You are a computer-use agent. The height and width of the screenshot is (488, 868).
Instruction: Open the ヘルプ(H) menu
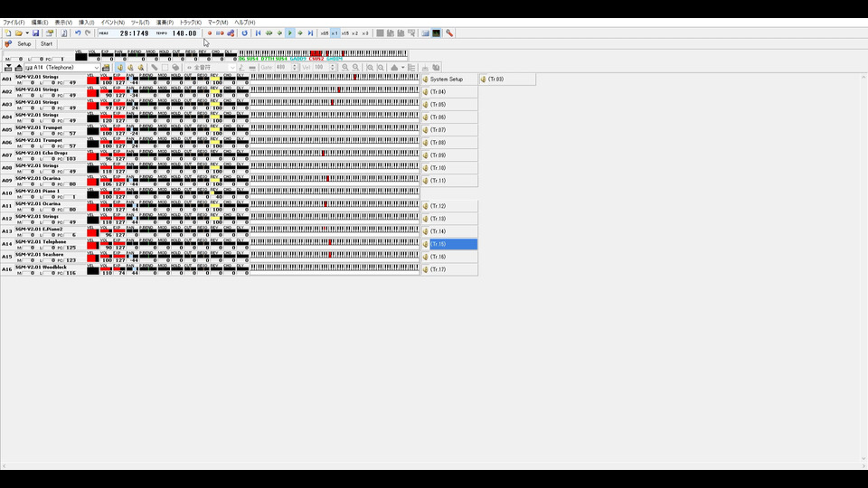245,23
